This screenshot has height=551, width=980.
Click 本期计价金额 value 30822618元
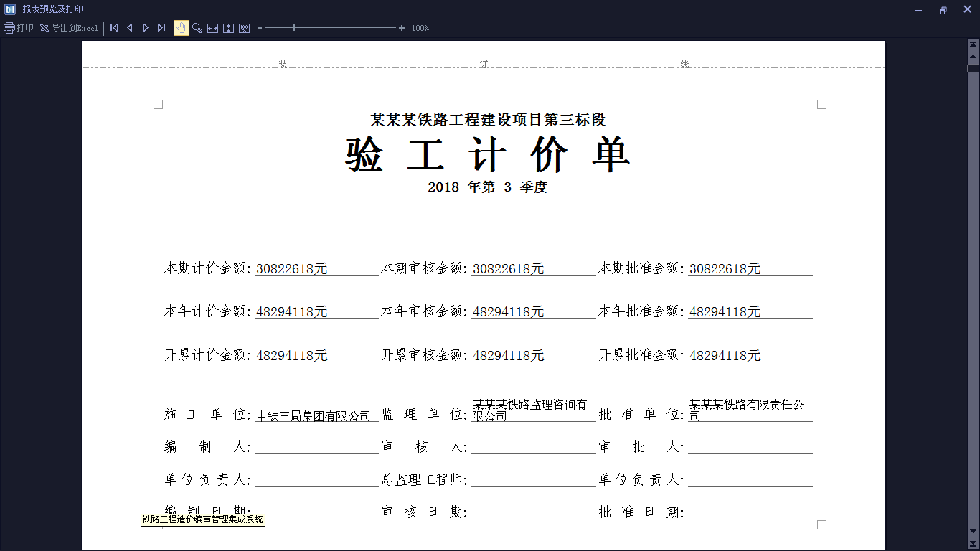point(292,269)
